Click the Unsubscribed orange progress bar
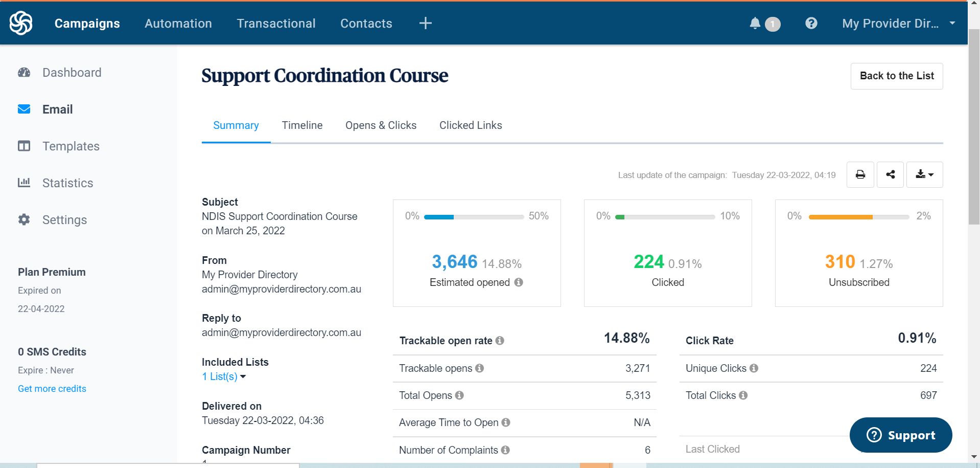Viewport: 980px width, 468px height. coord(841,217)
